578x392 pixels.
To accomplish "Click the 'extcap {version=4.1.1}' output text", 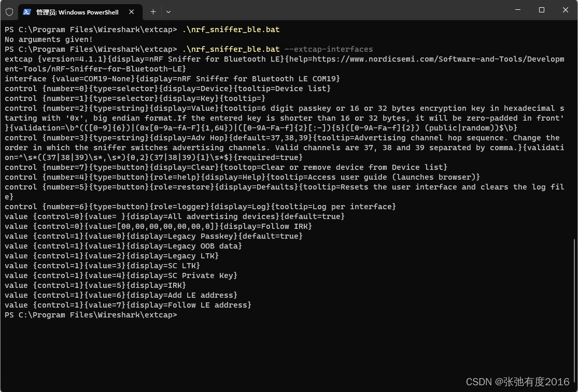I will click(x=55, y=59).
